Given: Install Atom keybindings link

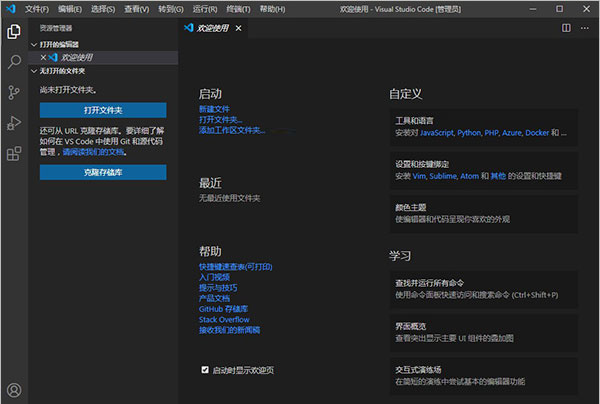Looking at the screenshot, I should 469,176.
